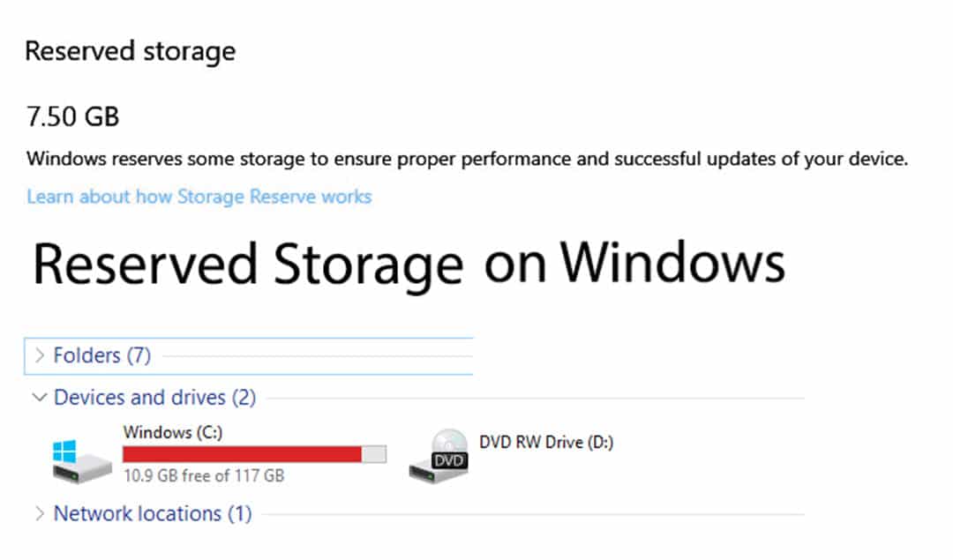953x560 pixels.
Task: Click the red used-space bar of C: drive
Action: click(x=242, y=454)
